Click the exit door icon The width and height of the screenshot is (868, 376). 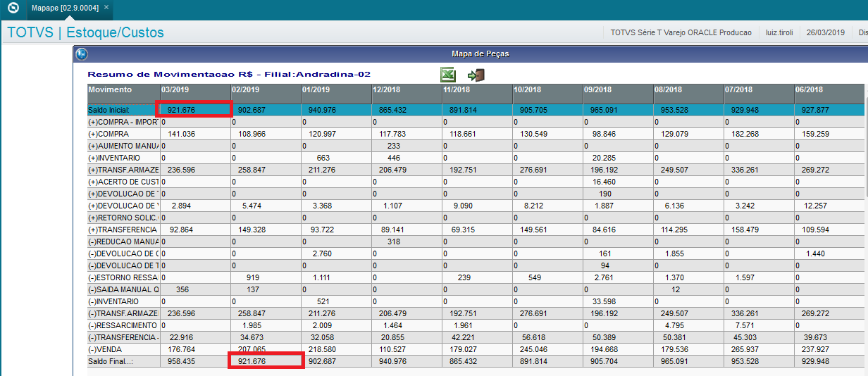coord(476,75)
